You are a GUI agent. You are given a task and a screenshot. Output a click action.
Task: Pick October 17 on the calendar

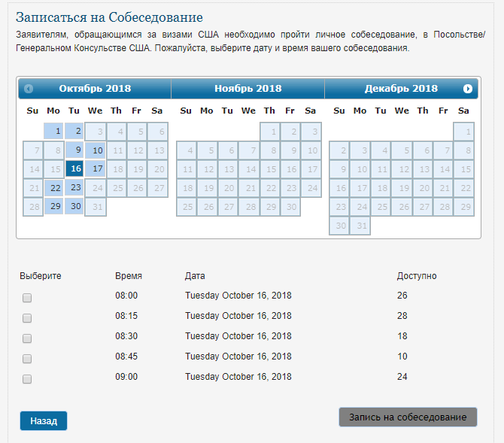click(96, 168)
